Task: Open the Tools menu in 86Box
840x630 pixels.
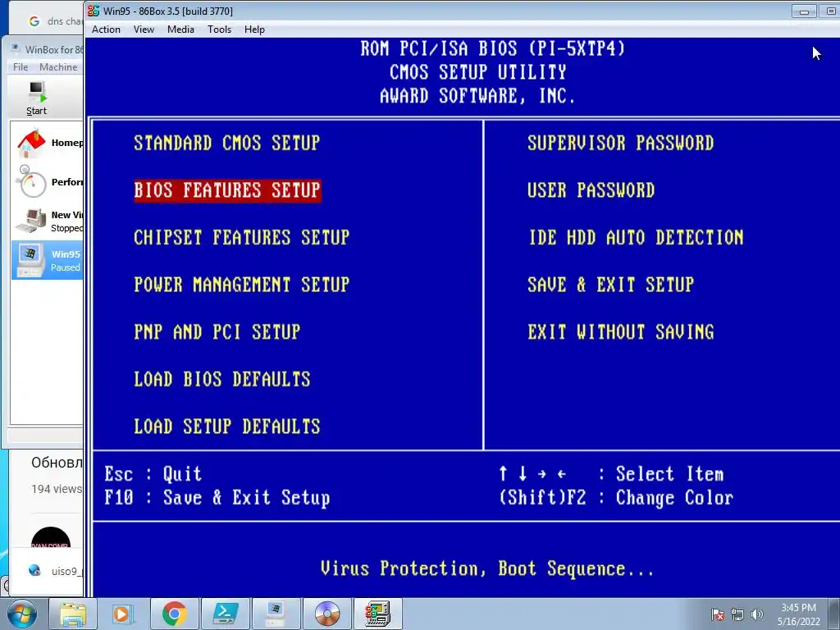Action: 219,30
